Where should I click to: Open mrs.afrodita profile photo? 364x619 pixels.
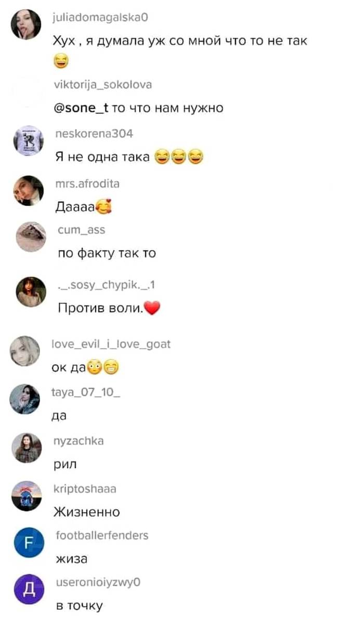29,191
